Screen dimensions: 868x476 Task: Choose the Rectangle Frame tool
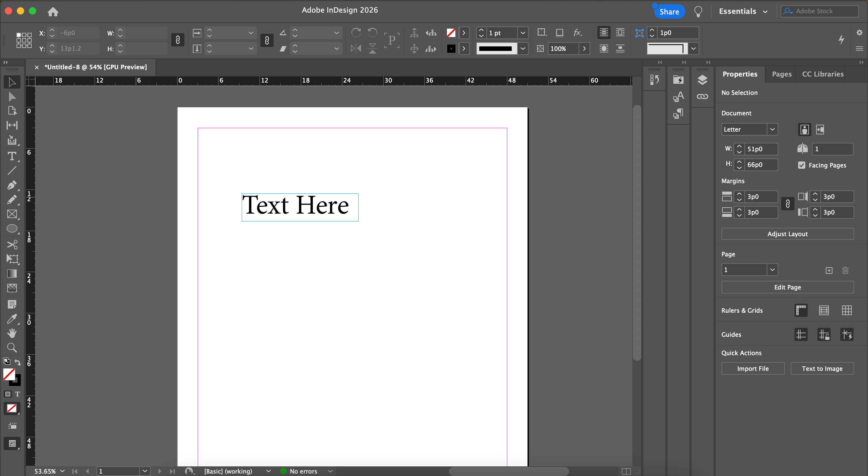pos(12,214)
